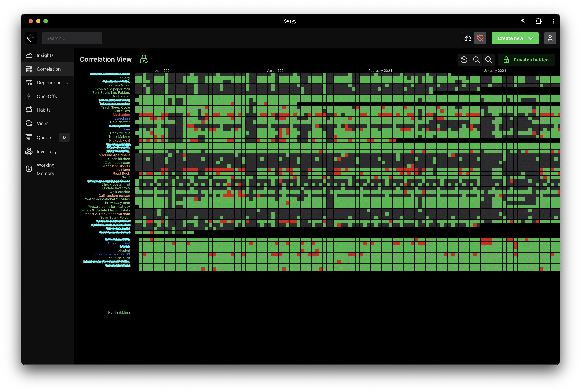Screen dimensions: 581x392
Task: Open the extensions puzzle icon
Action: [x=538, y=21]
